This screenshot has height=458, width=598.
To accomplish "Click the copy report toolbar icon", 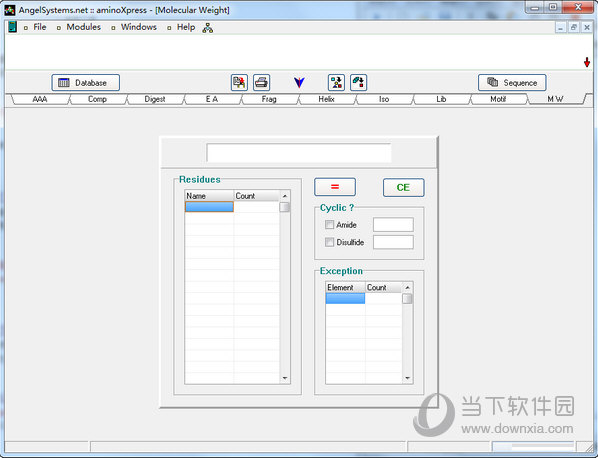I will click(x=240, y=82).
